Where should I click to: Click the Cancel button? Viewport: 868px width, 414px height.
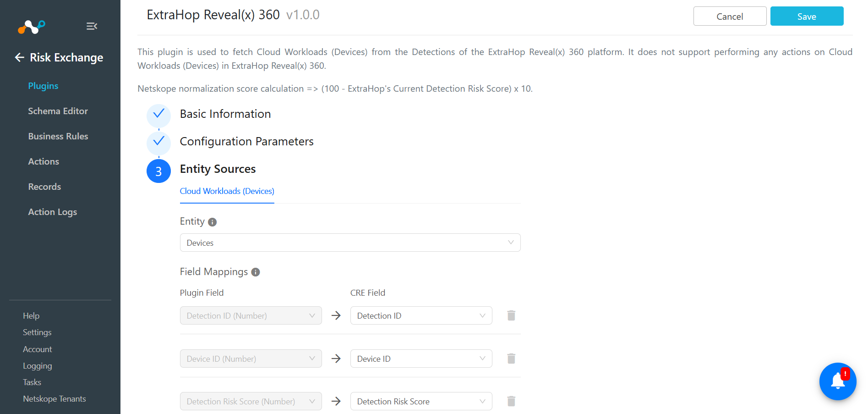point(730,16)
